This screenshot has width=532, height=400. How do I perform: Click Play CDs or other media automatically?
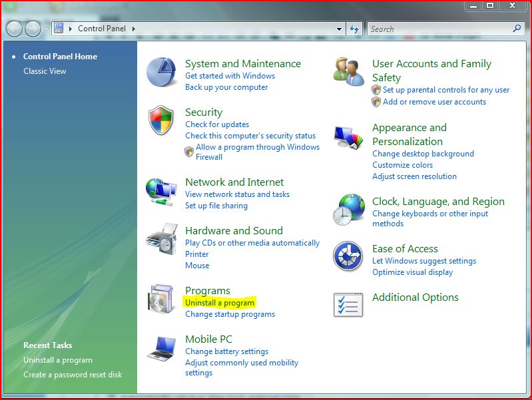[x=252, y=243]
